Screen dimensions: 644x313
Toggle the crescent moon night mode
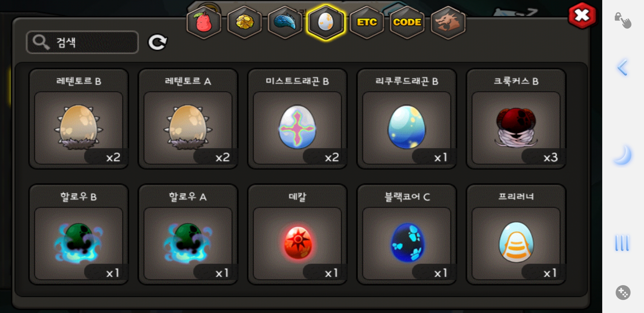pos(623,155)
